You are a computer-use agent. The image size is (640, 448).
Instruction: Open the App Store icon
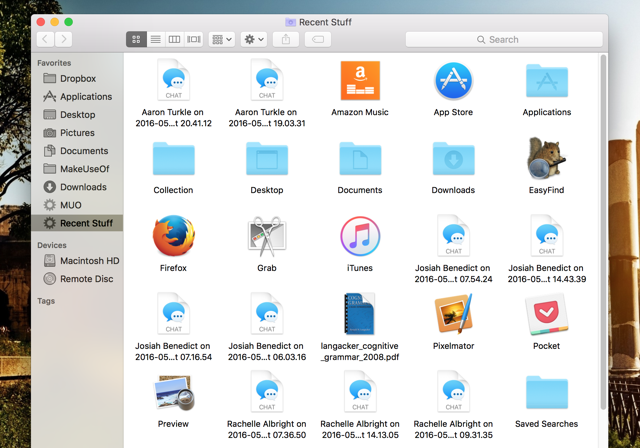coord(453,81)
